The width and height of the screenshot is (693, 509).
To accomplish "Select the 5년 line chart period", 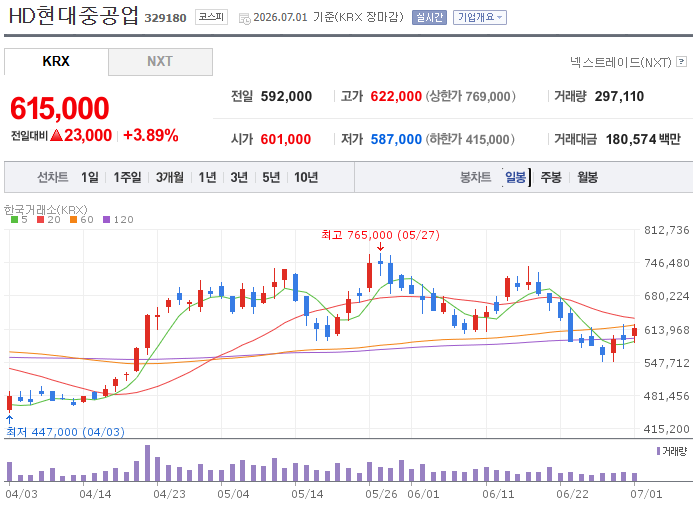I will pyautogui.click(x=271, y=177).
